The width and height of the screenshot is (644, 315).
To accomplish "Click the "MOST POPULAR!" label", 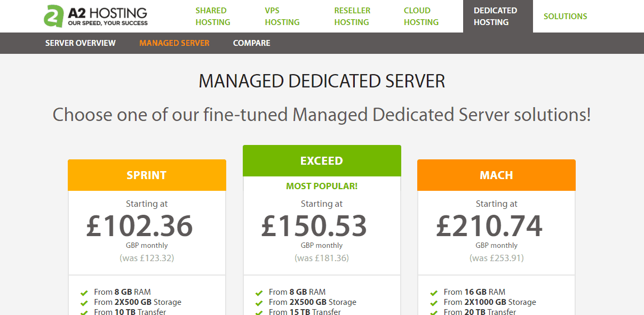I will 322,186.
